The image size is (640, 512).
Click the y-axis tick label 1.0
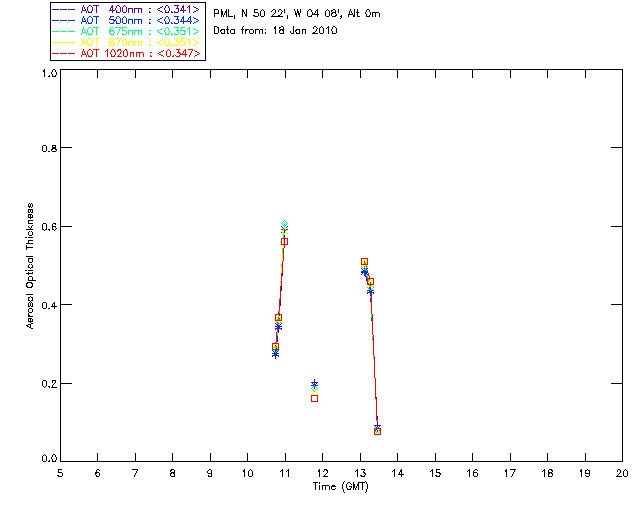tap(49, 73)
